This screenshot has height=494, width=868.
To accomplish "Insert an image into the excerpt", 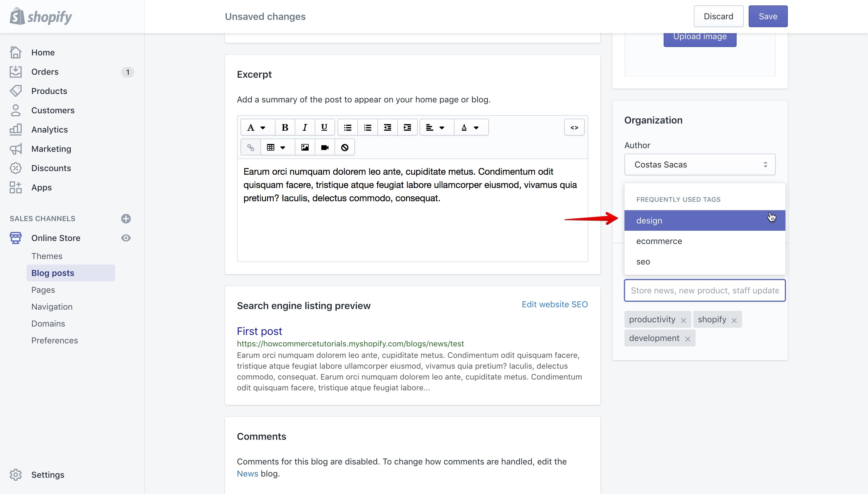I will (x=305, y=147).
